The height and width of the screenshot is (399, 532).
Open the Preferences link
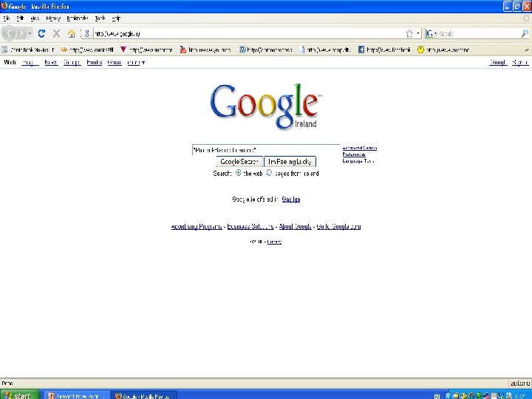click(354, 154)
